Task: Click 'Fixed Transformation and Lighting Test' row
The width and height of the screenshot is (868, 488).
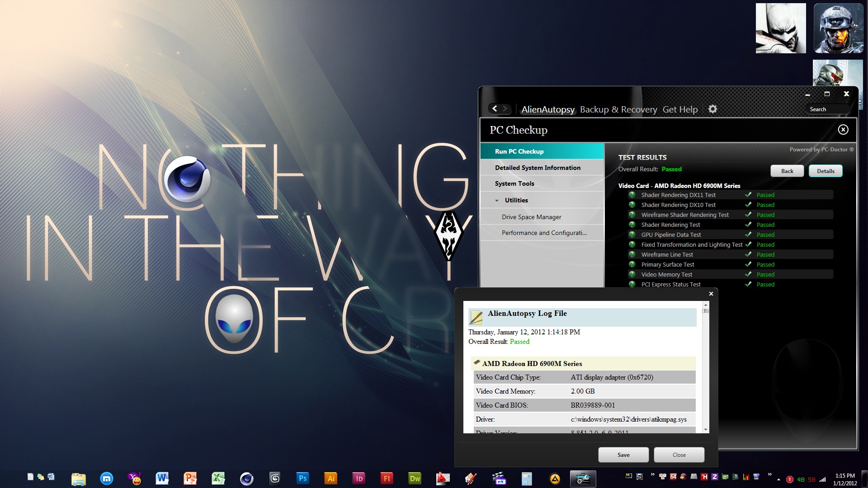Action: click(x=730, y=244)
